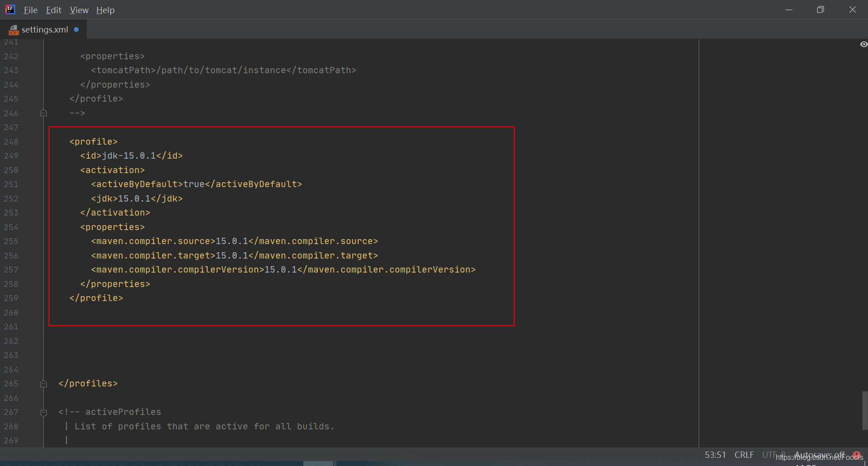Click the closing activation tag on line 253
868x466 pixels.
click(115, 213)
